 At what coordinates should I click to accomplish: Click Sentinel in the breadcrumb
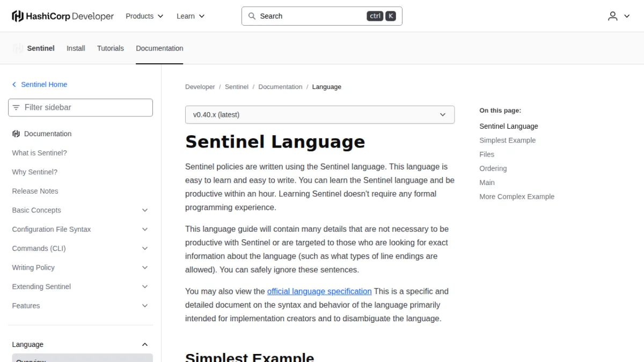pyautogui.click(x=237, y=87)
